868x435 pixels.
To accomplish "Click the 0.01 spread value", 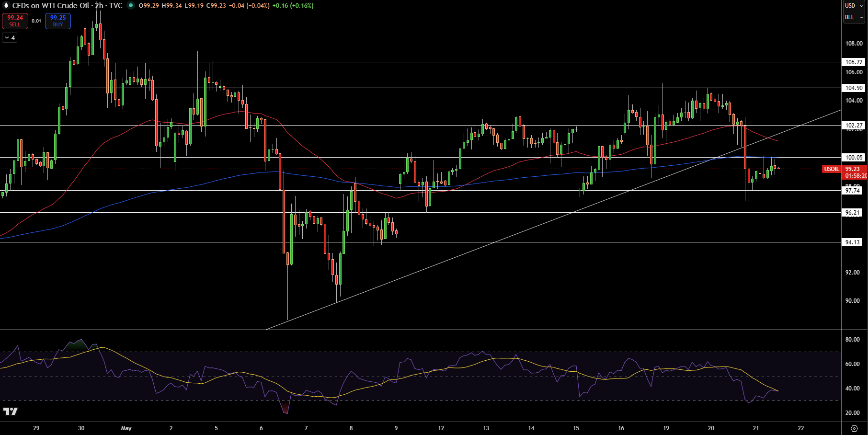I will point(36,21).
